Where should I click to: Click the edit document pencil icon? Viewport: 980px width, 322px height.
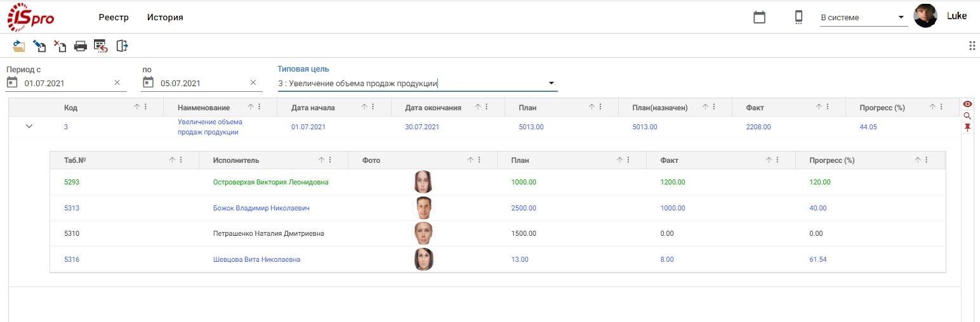pyautogui.click(x=39, y=46)
